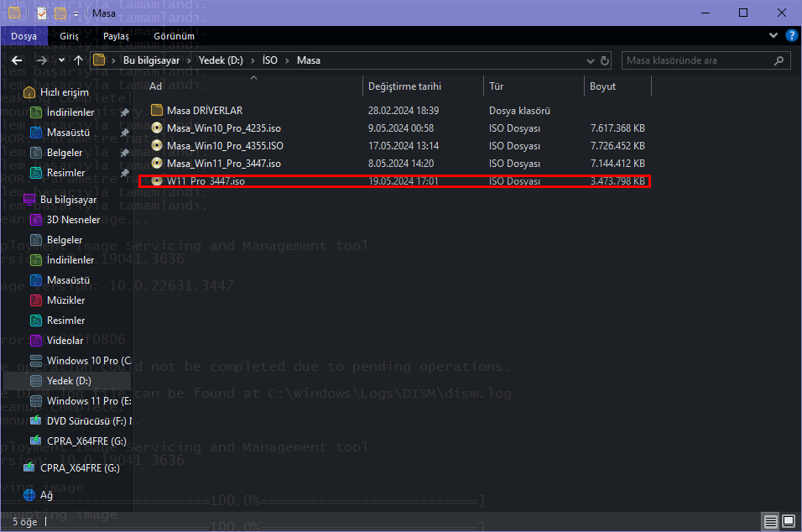Image resolution: width=802 pixels, height=532 pixels.
Task: Open the Windows 10 Pro (C:) drive
Action: pos(89,361)
